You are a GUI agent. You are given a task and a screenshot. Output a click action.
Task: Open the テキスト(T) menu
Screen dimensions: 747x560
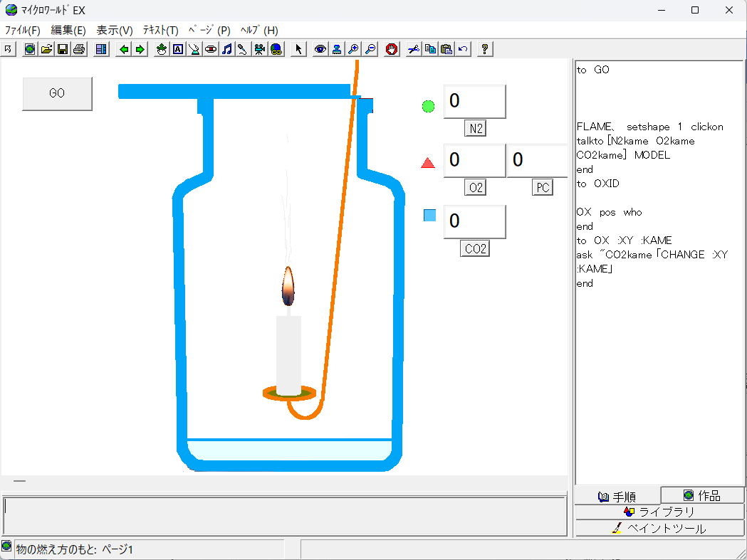(160, 31)
